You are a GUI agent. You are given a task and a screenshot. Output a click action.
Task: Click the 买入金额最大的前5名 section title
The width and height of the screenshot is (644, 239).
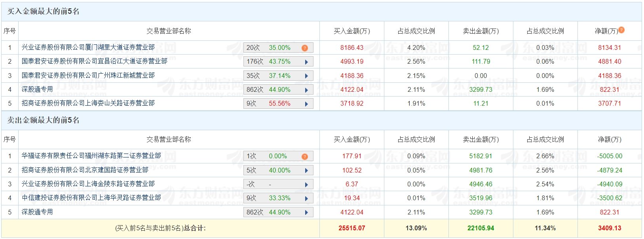(44, 11)
